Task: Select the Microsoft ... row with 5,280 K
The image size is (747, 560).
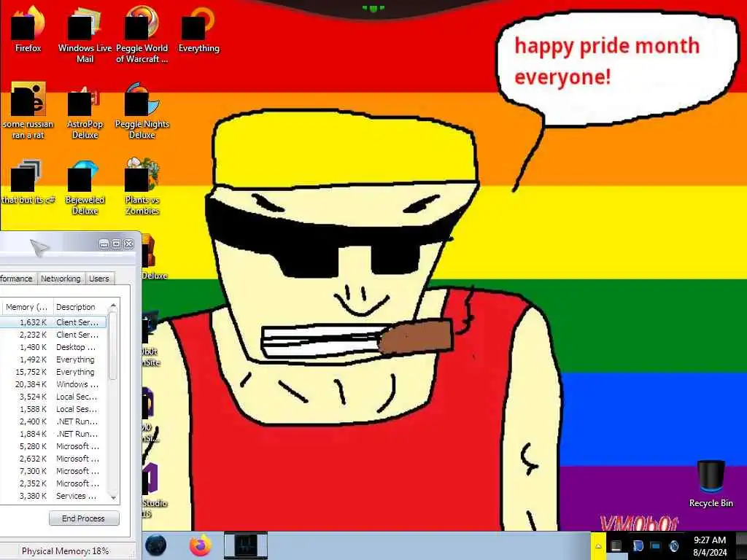Action: [x=53, y=446]
